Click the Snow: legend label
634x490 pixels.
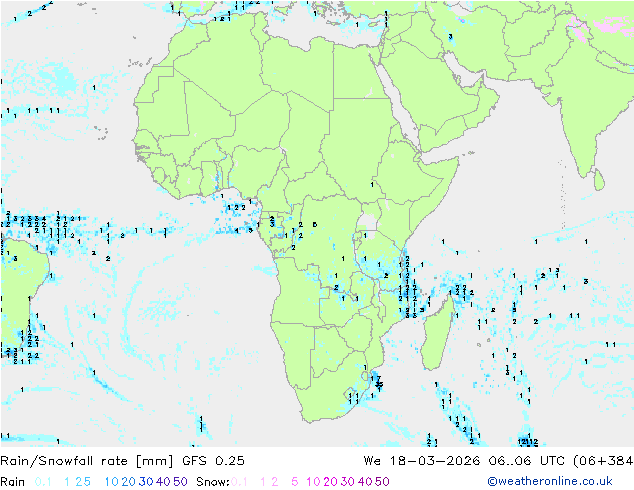(x=213, y=482)
